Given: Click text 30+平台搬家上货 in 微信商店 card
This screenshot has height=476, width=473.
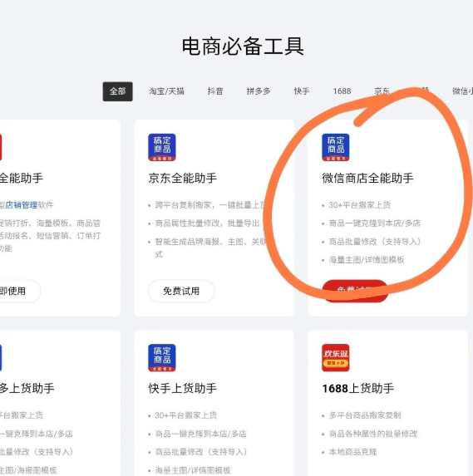Looking at the screenshot, I should pyautogui.click(x=360, y=205).
